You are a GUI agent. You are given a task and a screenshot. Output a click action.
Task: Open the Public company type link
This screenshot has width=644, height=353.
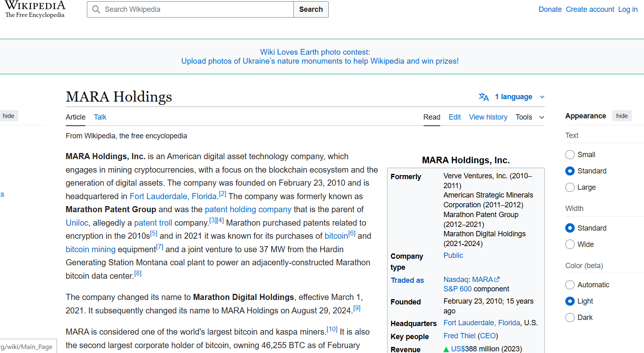[453, 255]
